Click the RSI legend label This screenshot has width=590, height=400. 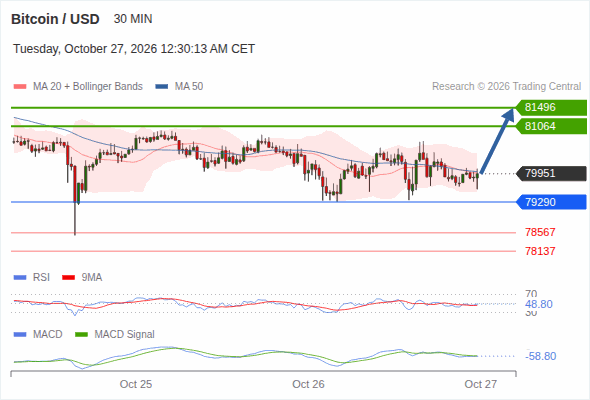[x=41, y=277]
